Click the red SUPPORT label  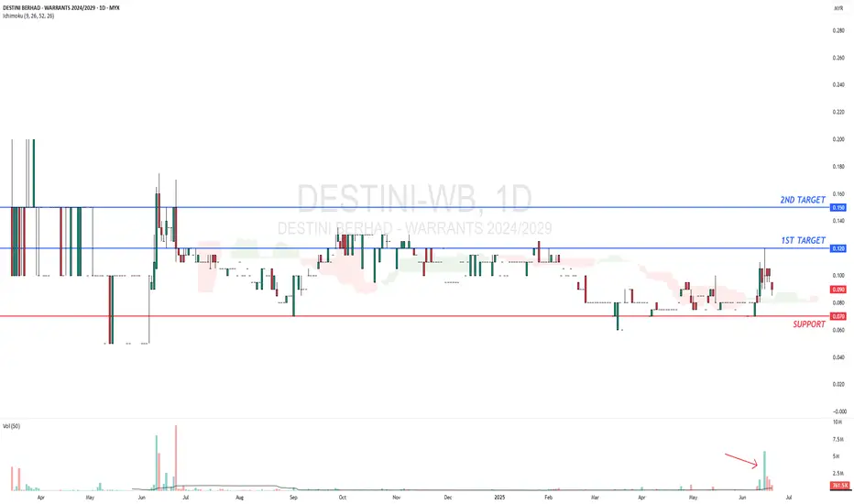point(809,324)
